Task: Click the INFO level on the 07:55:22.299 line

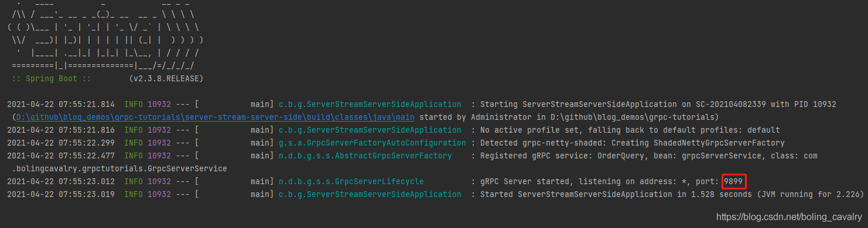Action: (134, 143)
